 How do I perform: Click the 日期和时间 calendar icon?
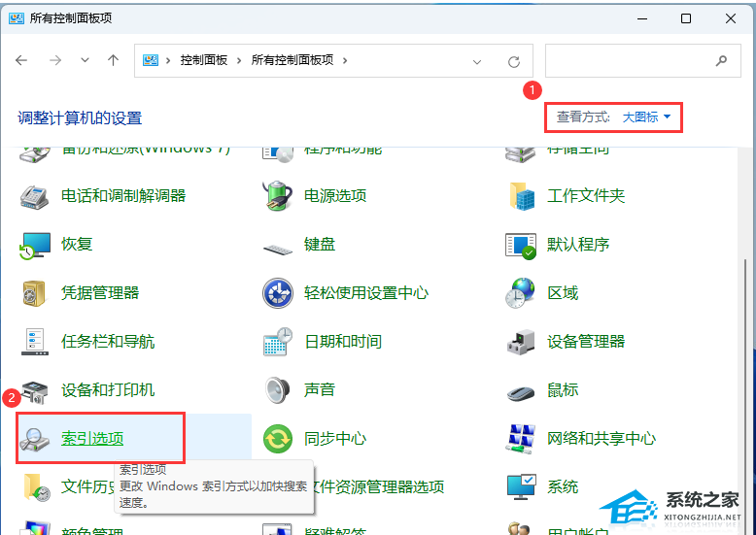[x=278, y=341]
